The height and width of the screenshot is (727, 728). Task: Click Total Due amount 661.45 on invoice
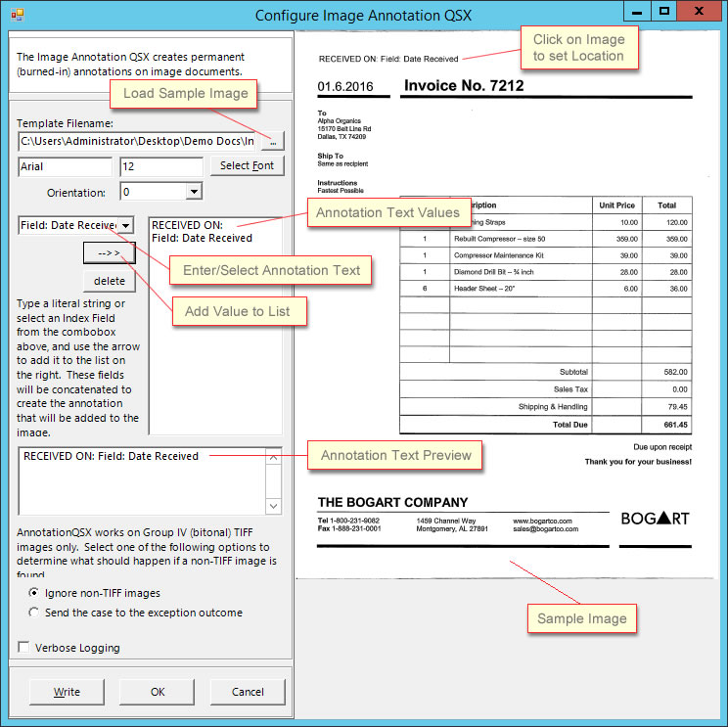coord(675,425)
